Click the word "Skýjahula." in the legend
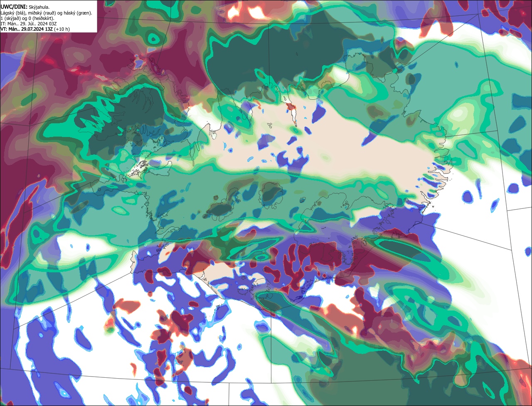532x406 pixels. click(39, 7)
